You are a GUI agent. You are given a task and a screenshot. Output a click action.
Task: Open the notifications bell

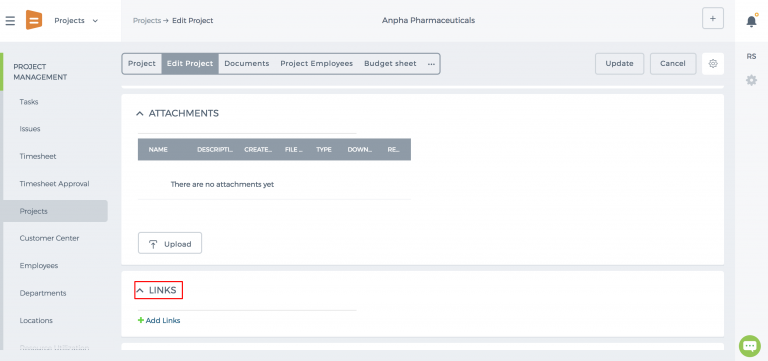click(751, 21)
